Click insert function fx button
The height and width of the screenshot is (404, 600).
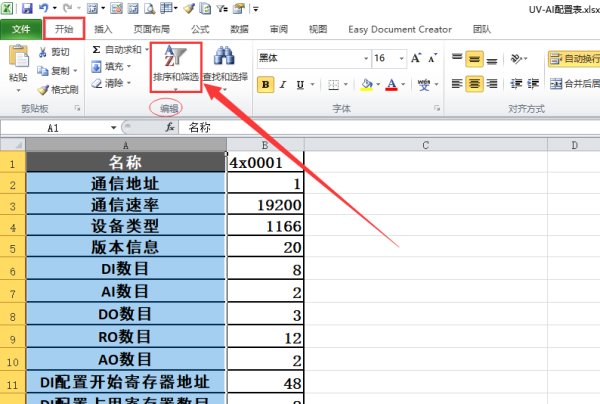click(x=170, y=127)
